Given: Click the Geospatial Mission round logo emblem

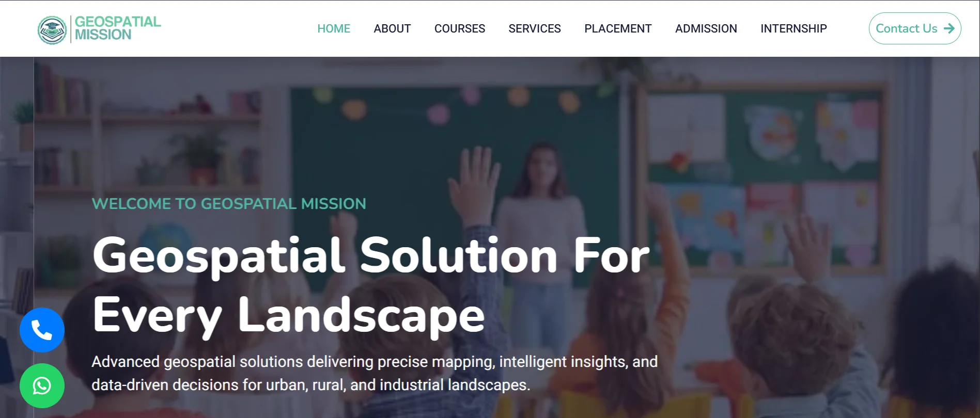Looking at the screenshot, I should coord(52,30).
